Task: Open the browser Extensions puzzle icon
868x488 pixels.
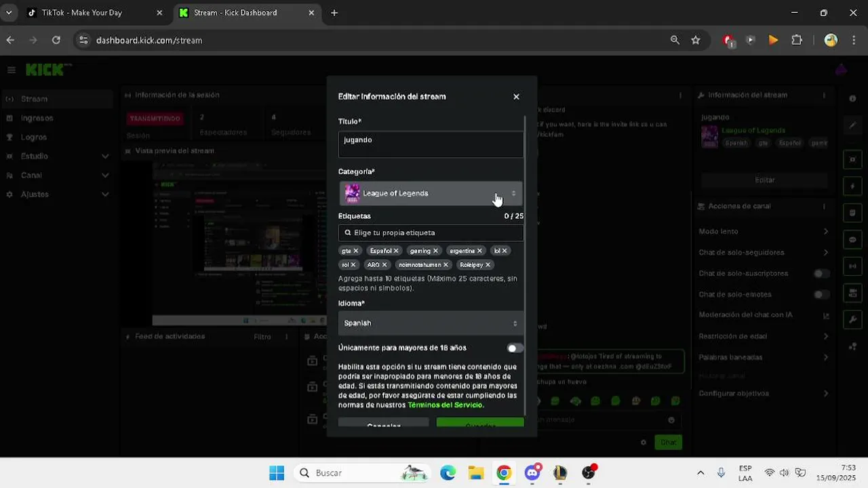Action: 797,40
